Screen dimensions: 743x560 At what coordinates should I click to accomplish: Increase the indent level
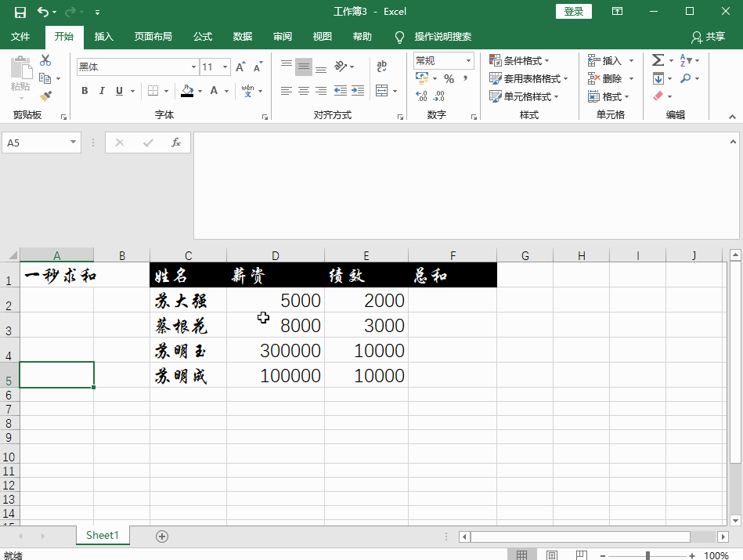[x=358, y=91]
